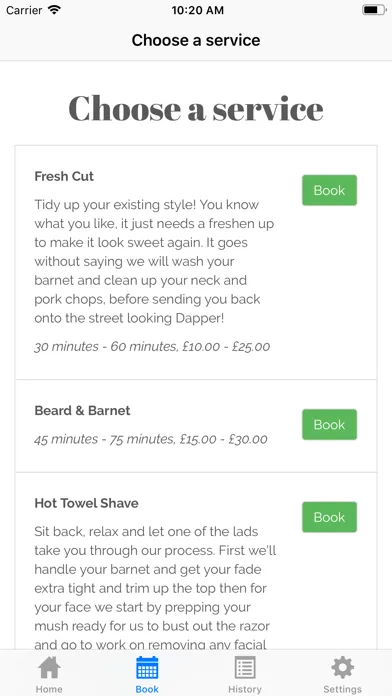Tap the 45 minutes - 75 minutes price line
392x696 pixels.
(151, 439)
